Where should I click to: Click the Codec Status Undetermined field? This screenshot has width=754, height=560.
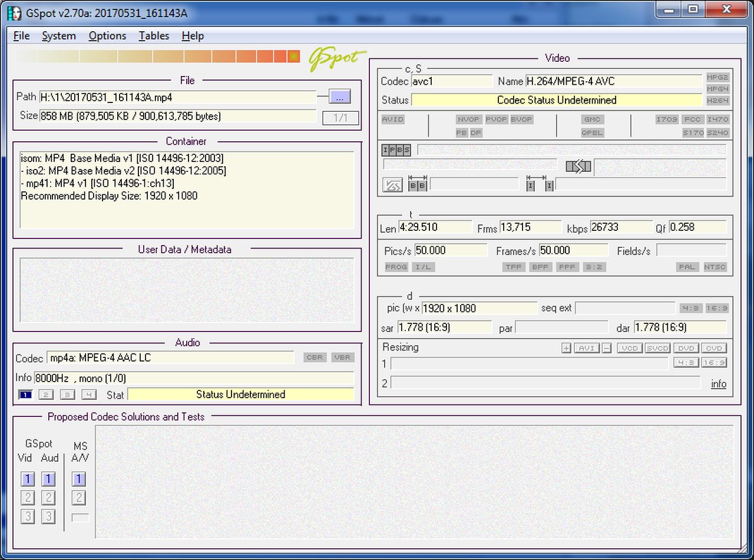[x=557, y=100]
